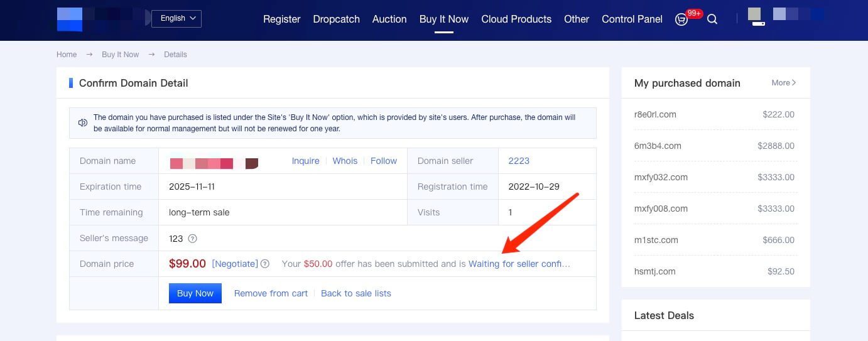Open the user avatar icon
868x341 pixels.
[756, 16]
